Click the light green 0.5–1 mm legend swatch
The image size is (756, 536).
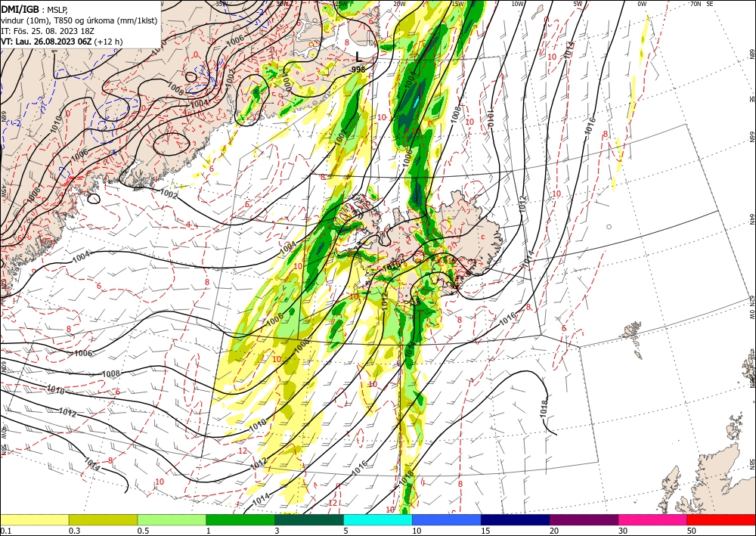coord(172,519)
